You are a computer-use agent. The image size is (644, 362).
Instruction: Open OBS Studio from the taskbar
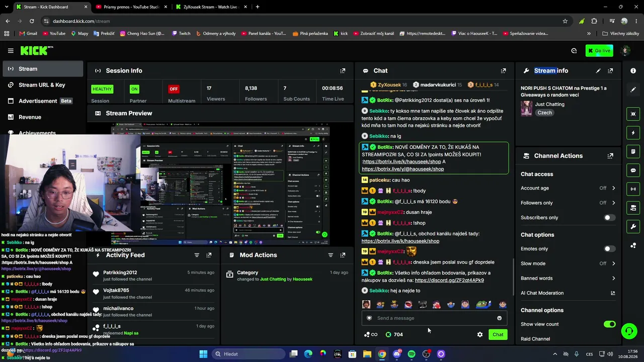tap(426, 354)
